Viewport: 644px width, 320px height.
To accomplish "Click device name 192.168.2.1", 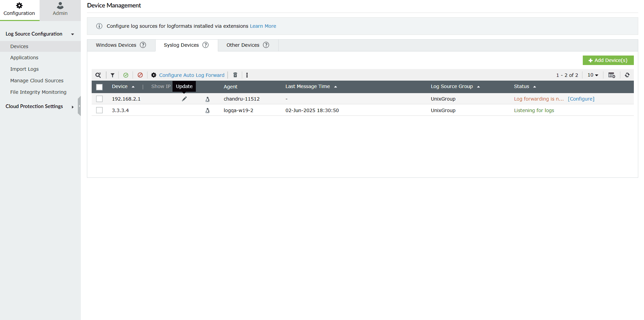I will [x=126, y=99].
